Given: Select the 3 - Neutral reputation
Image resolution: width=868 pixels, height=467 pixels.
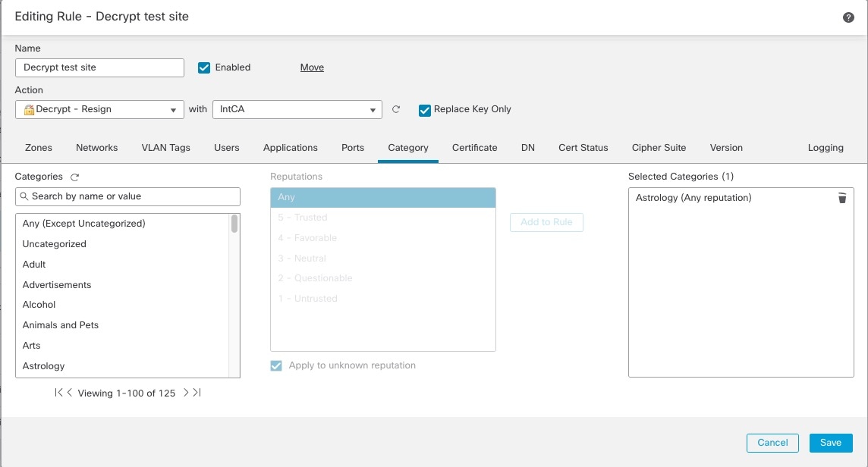Looking at the screenshot, I should 383,259.
